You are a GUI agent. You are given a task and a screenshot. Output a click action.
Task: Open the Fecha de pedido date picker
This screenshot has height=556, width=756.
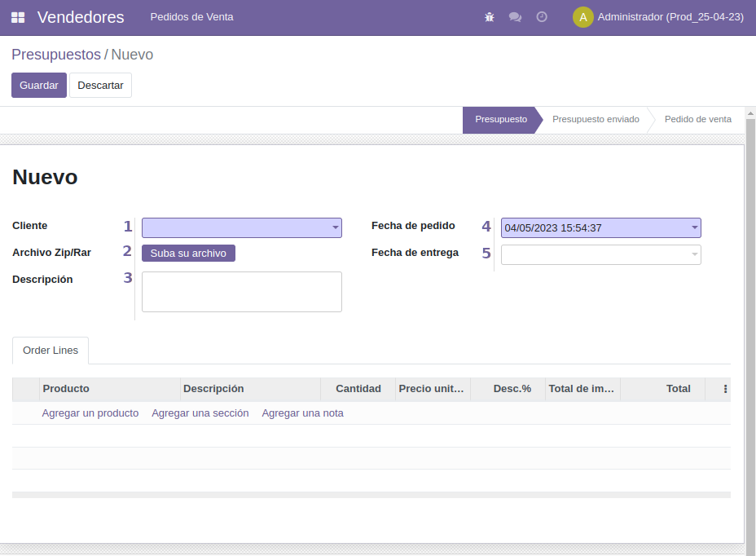tap(600, 228)
